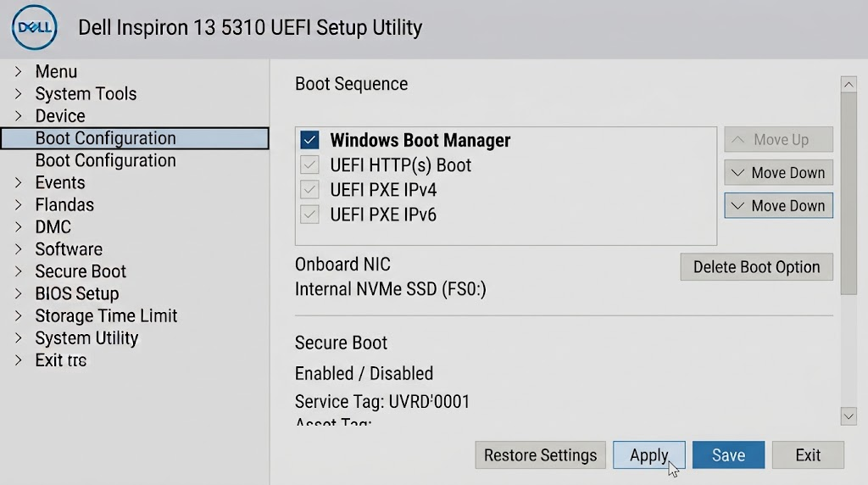The image size is (868, 485).
Task: Expand the Device chevron
Action: [19, 115]
